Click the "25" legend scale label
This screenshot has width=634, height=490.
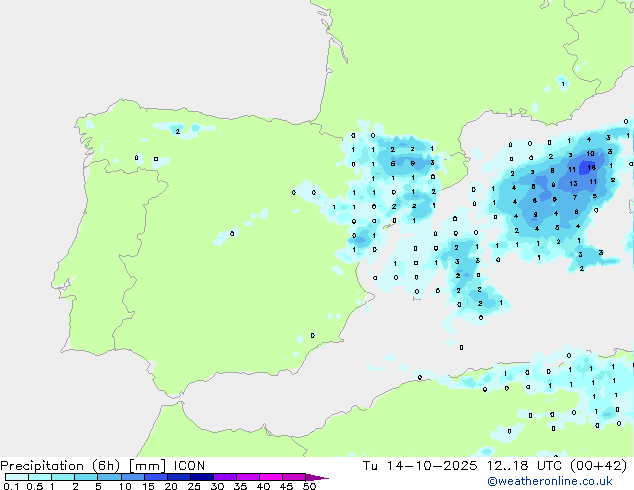coord(194,486)
